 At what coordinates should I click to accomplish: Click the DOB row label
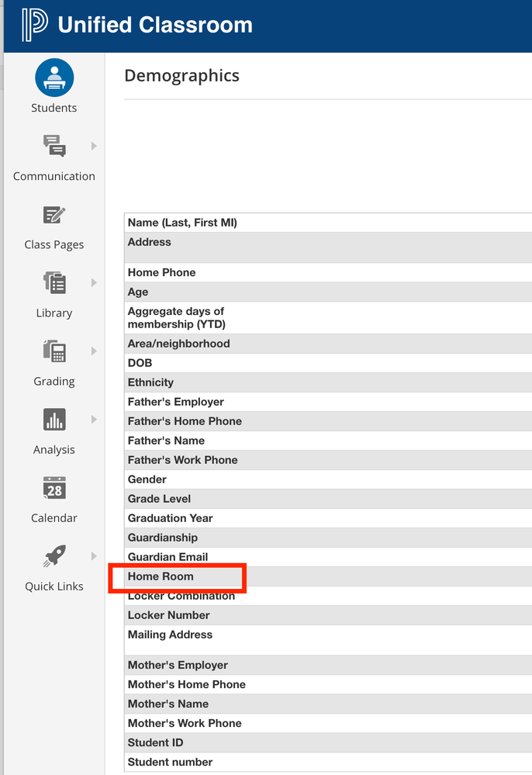pos(140,363)
